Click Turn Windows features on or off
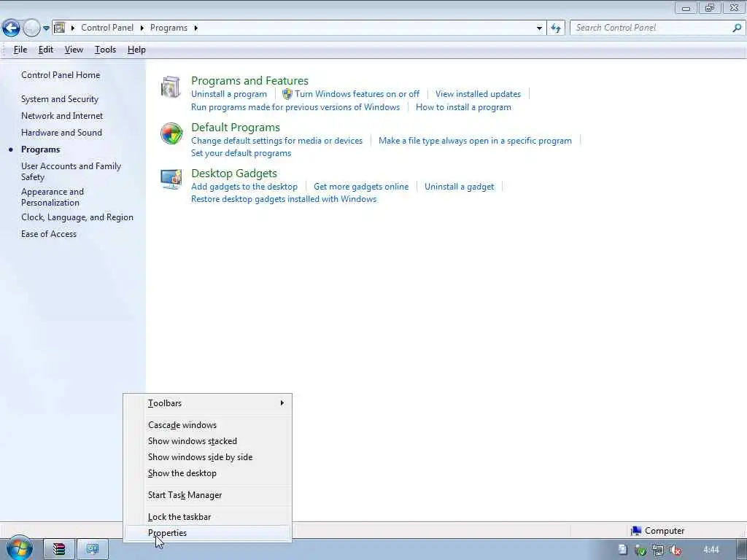 (357, 94)
